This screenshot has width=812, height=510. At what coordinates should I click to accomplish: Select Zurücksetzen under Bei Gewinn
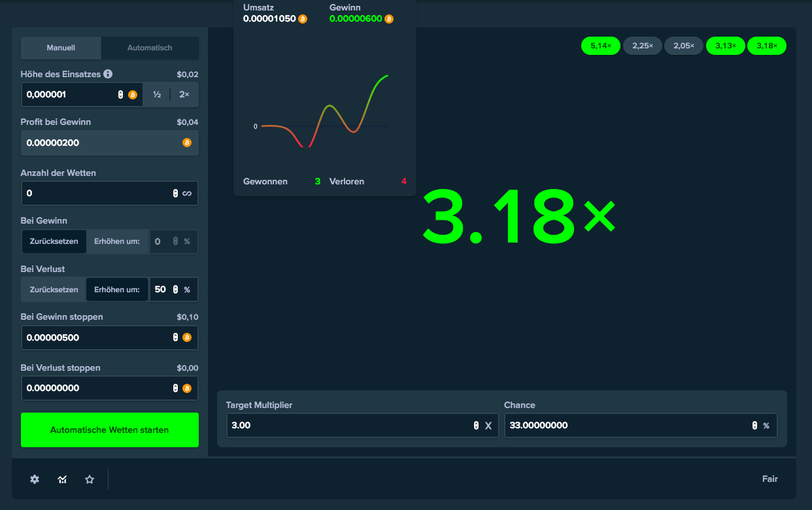click(x=54, y=241)
